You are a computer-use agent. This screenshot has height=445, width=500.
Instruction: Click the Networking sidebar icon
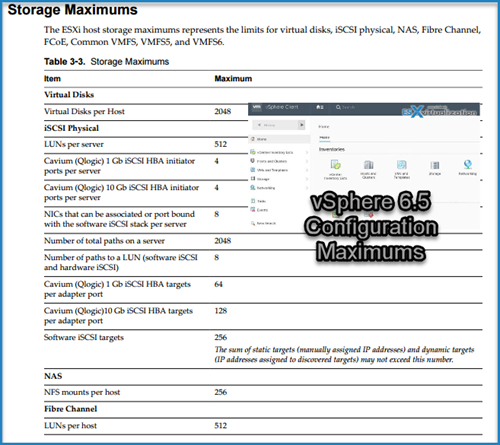(253, 188)
